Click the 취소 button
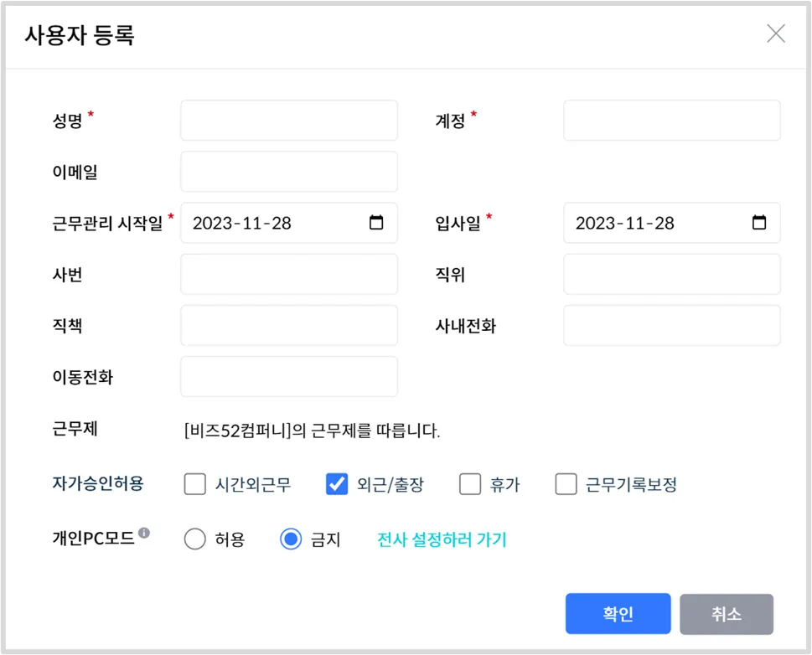The width and height of the screenshot is (812, 655). pos(726,614)
